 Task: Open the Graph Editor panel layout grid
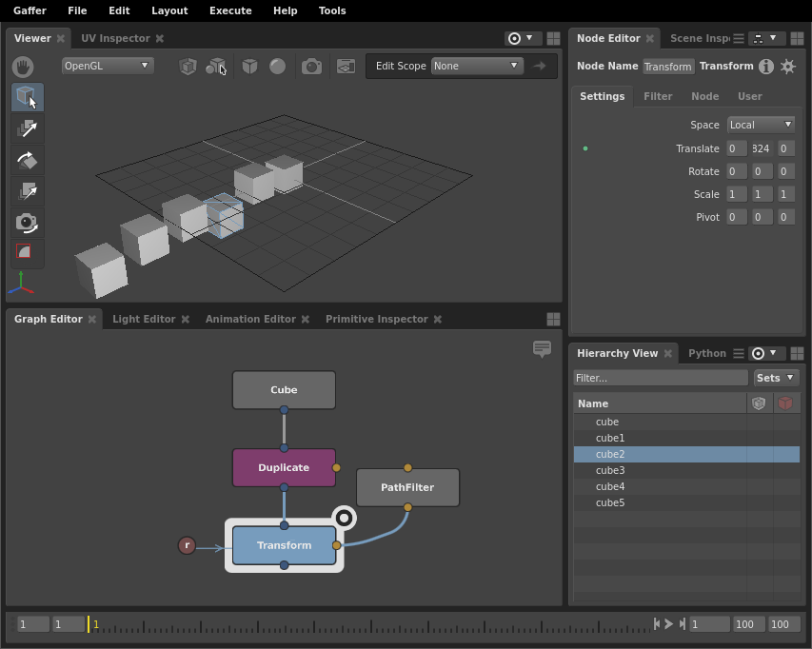(553, 319)
